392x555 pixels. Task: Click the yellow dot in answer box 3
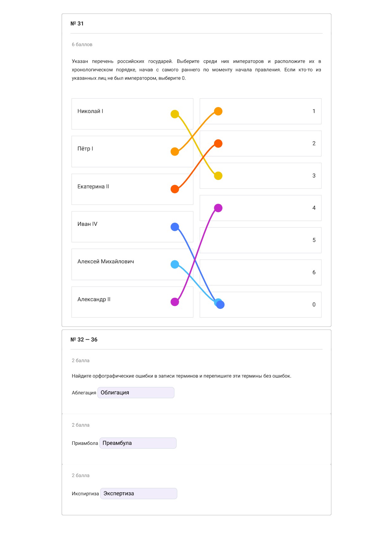coord(218,176)
